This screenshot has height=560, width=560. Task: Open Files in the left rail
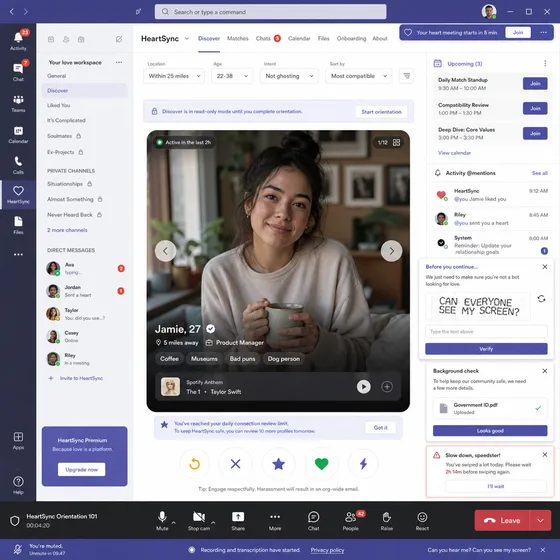(x=18, y=225)
